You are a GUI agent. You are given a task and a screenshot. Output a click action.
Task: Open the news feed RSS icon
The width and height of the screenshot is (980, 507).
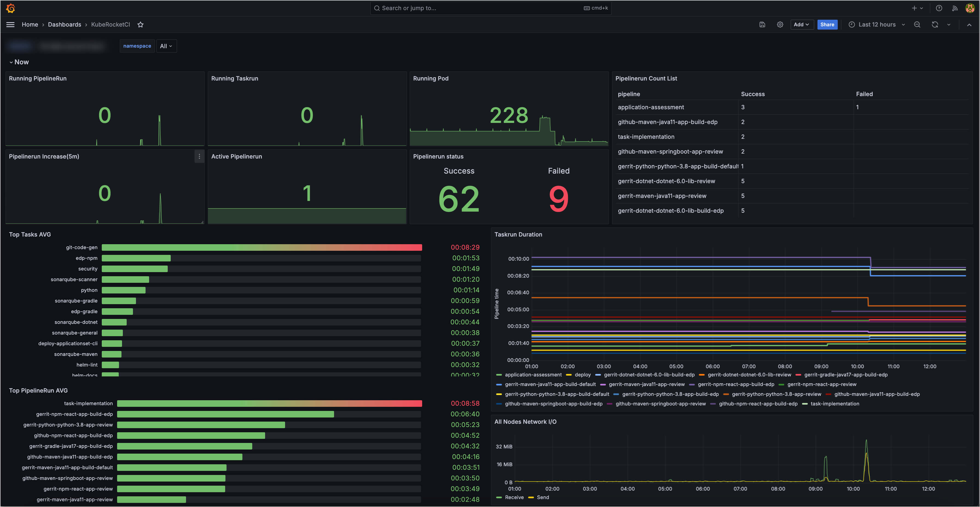point(955,8)
